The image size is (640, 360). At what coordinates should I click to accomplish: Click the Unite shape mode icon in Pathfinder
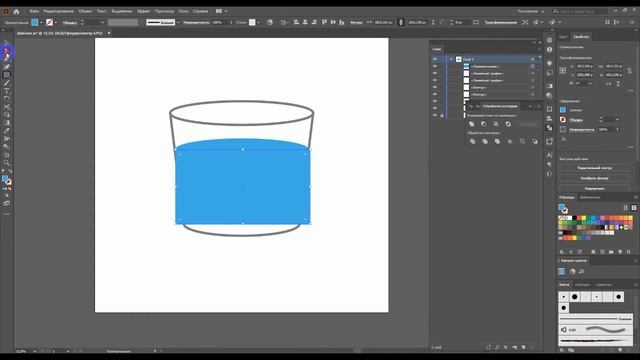point(472,124)
